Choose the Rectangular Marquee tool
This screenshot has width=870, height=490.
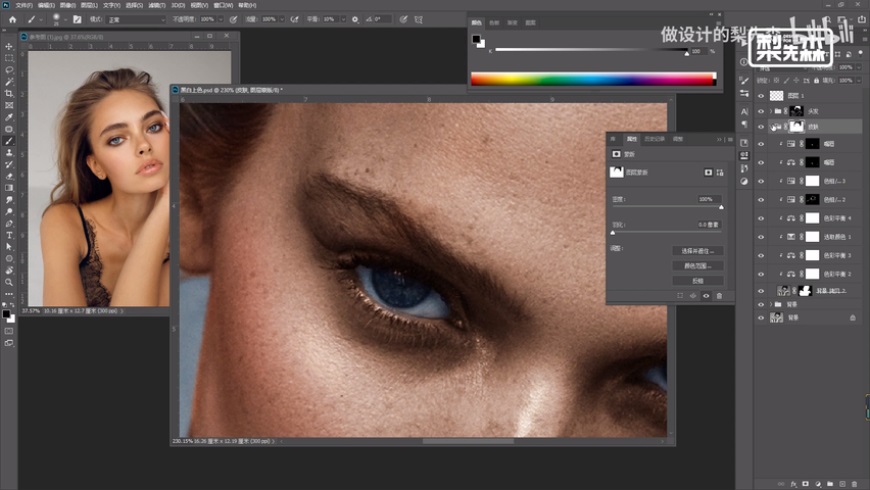click(x=9, y=58)
